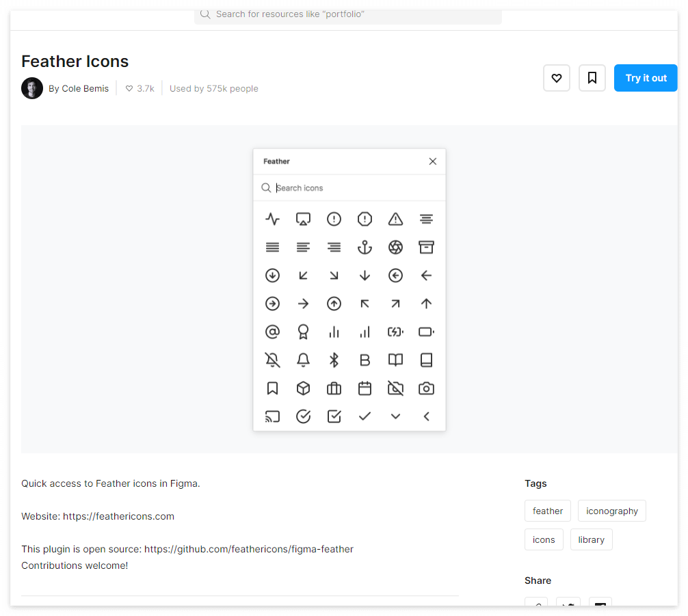This screenshot has height=616, width=688.
Task: Choose the closed book icon
Action: click(426, 360)
